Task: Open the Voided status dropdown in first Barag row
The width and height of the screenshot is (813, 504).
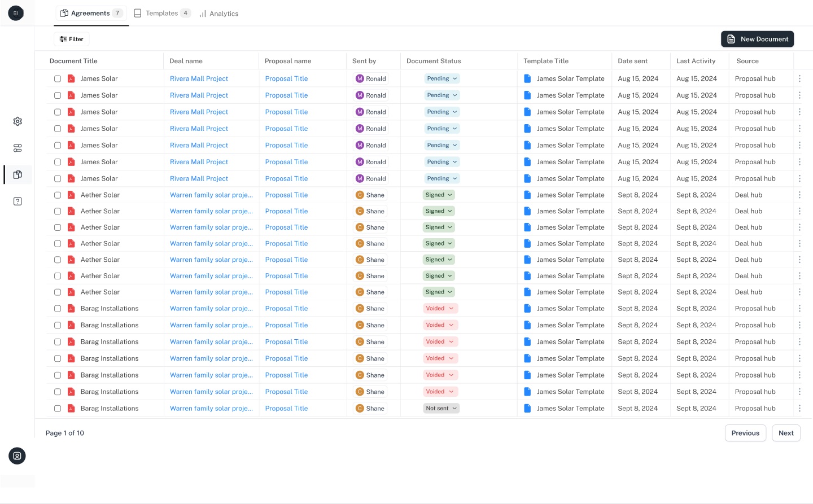Action: click(440, 308)
